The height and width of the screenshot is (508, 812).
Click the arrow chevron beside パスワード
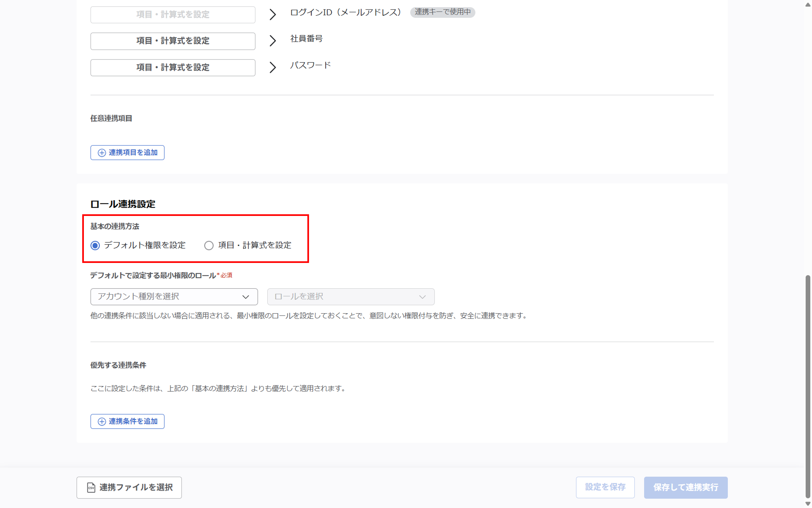pos(273,68)
